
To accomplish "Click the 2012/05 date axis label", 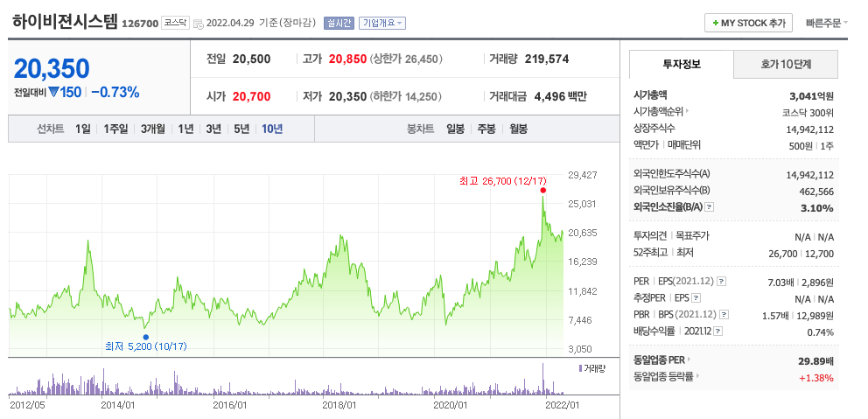I will point(28,405).
